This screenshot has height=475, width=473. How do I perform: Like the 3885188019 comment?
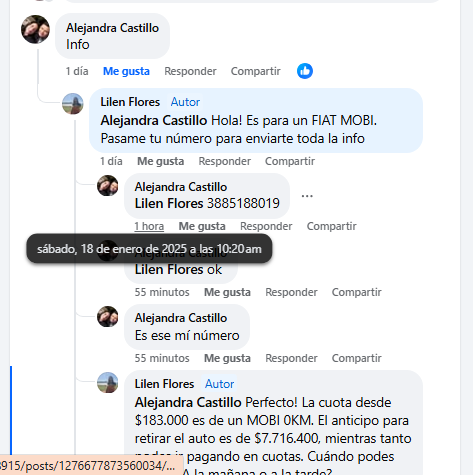coord(202,226)
